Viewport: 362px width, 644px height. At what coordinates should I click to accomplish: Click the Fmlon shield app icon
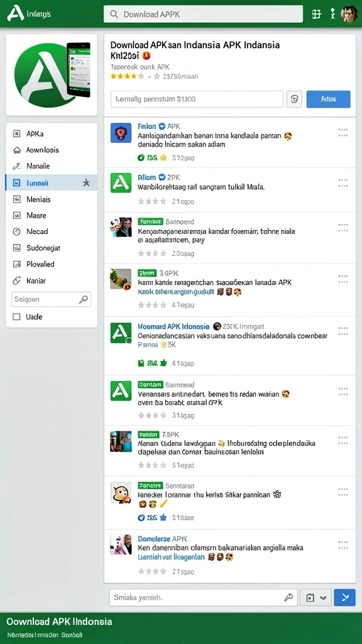121,133
